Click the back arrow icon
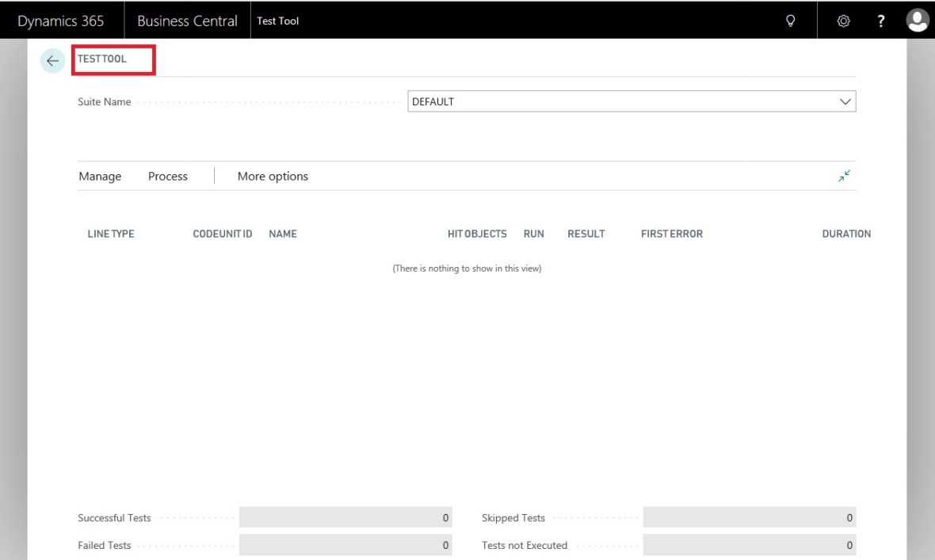The height and width of the screenshot is (560, 935). [x=52, y=61]
